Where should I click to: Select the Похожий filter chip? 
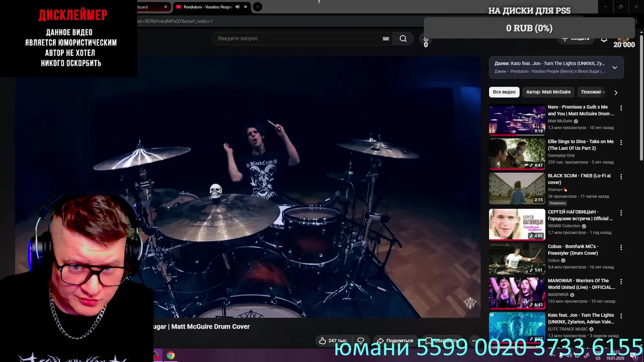click(592, 92)
